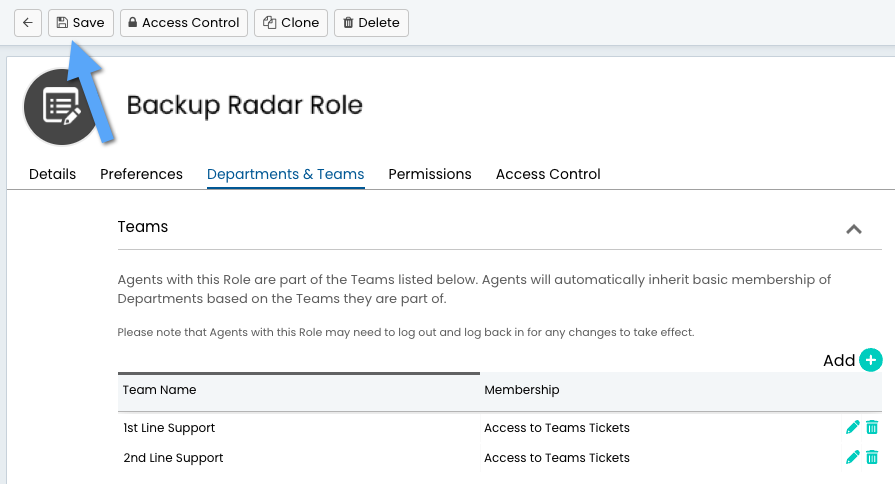Remove the 2nd Line Support team
895x484 pixels.
[872, 457]
